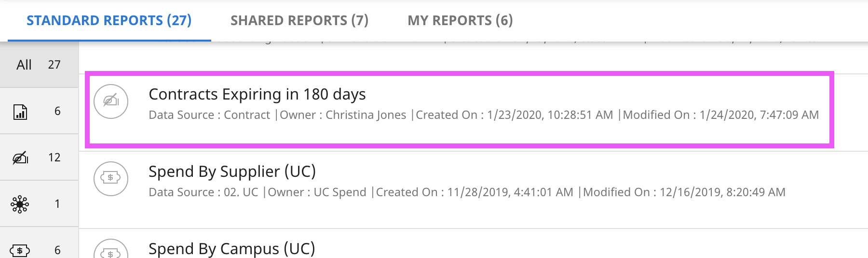Go to the My Reports (6) tab
Screen dimensions: 868x258
coord(460,21)
